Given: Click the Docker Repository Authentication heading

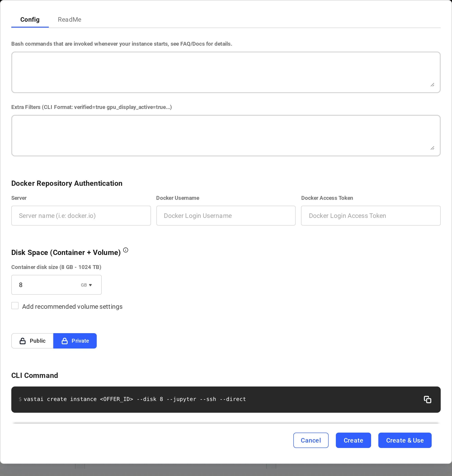Looking at the screenshot, I should (67, 183).
